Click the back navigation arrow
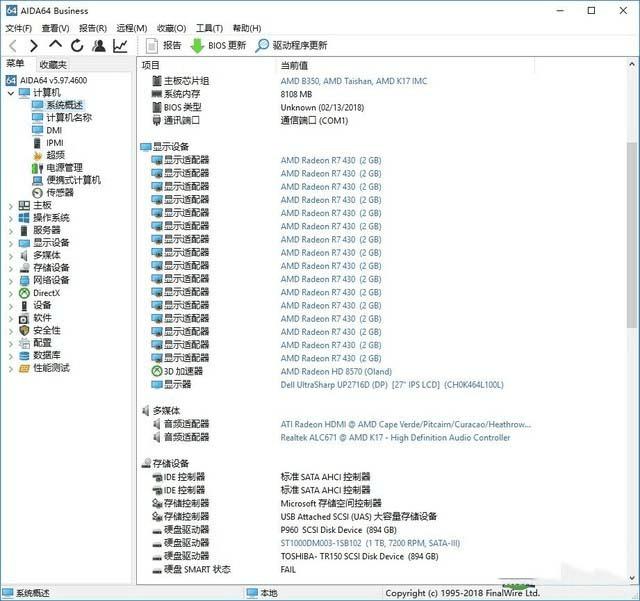This screenshot has width=640, height=601. click(x=13, y=46)
